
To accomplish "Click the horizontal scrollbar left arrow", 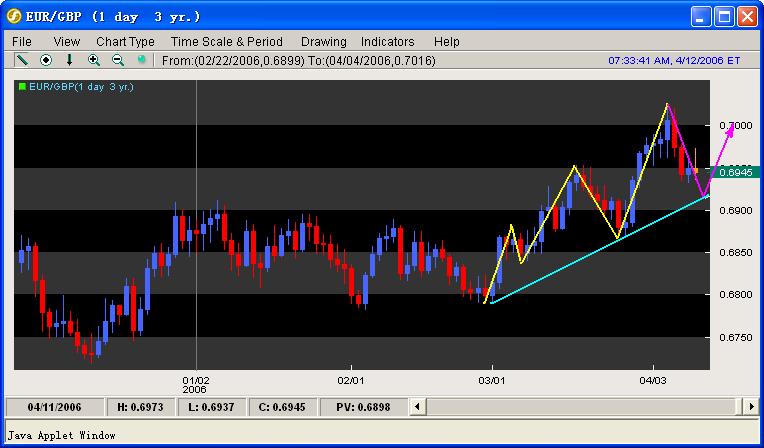I will pos(417,406).
